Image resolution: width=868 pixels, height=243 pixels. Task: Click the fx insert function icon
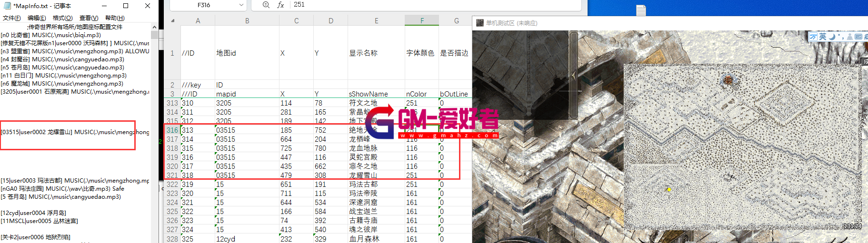pos(280,5)
